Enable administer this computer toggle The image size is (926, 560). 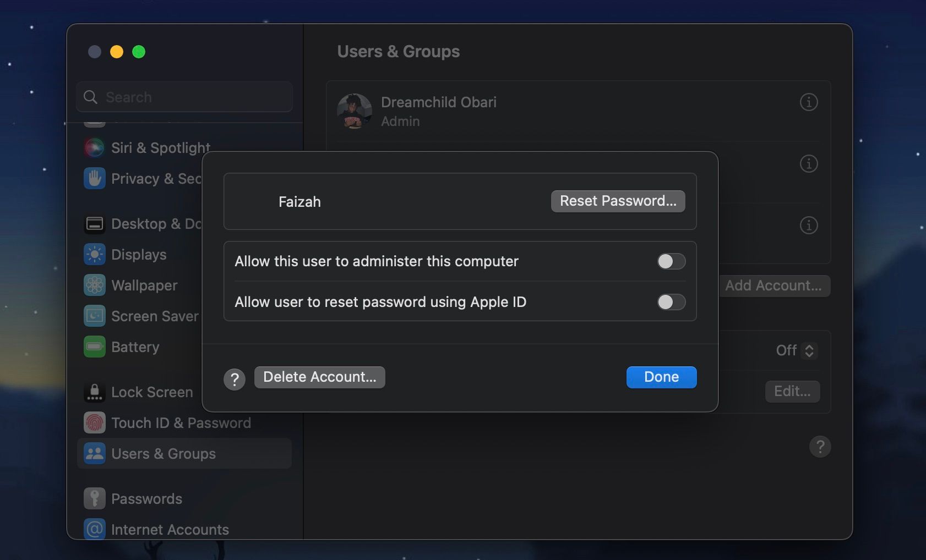[671, 261]
